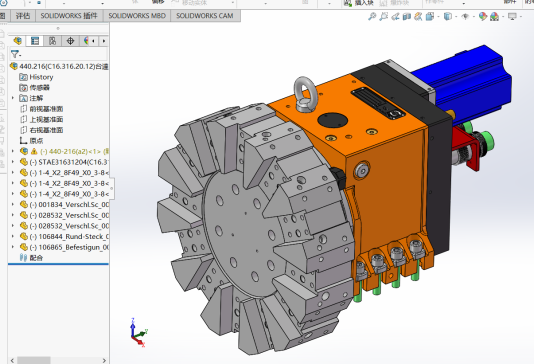Expand the 注解 folder in tree
The image size is (534, 364).
click(13, 98)
